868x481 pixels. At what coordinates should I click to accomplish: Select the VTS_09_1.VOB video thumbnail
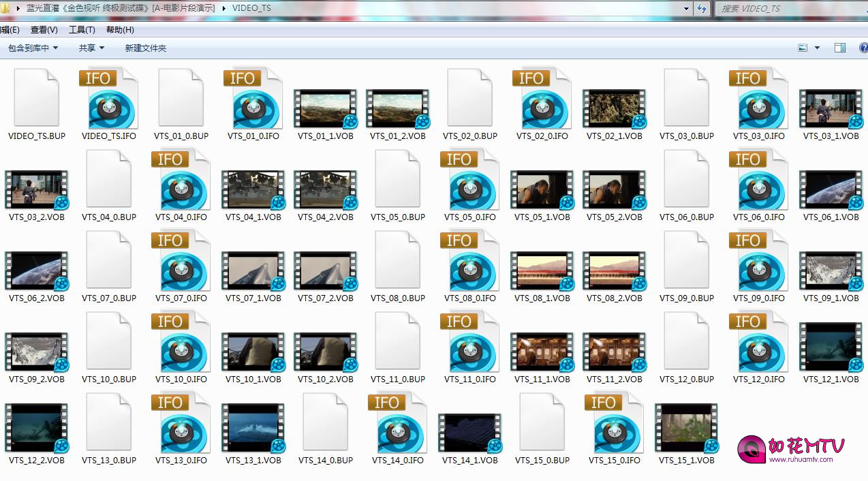(831, 270)
